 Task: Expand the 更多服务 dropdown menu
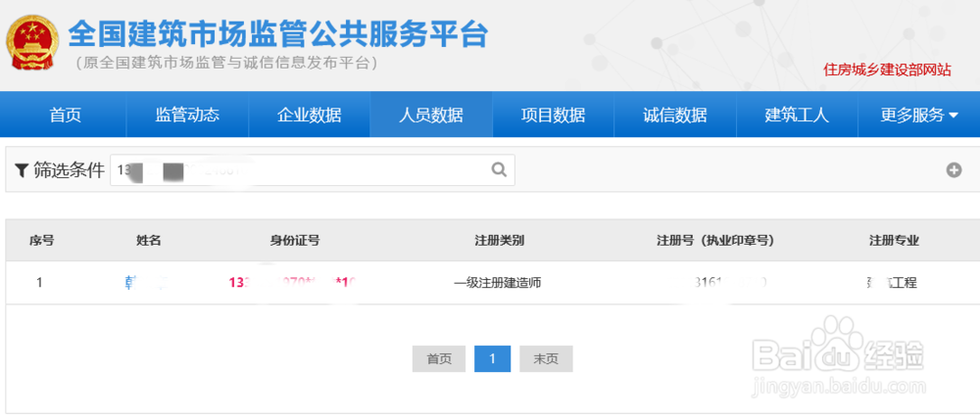pos(919,115)
